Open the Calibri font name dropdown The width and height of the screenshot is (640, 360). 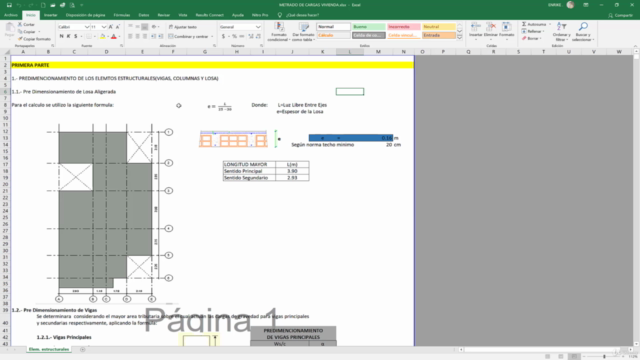(x=87, y=27)
